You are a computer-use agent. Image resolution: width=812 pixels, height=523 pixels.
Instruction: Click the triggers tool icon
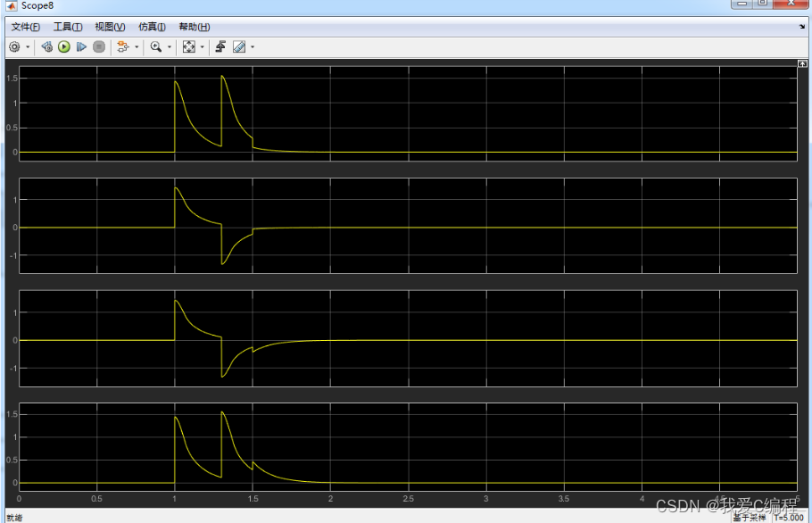point(220,46)
